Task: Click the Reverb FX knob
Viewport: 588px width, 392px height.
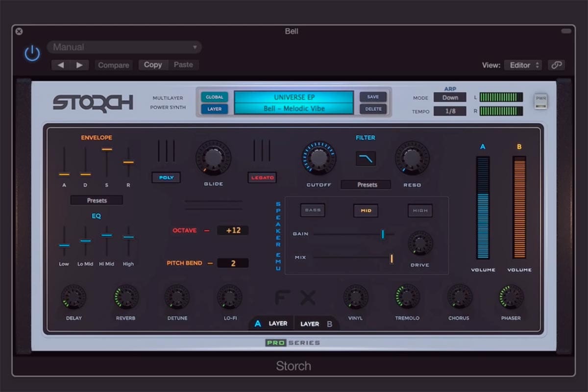Action: click(x=126, y=297)
